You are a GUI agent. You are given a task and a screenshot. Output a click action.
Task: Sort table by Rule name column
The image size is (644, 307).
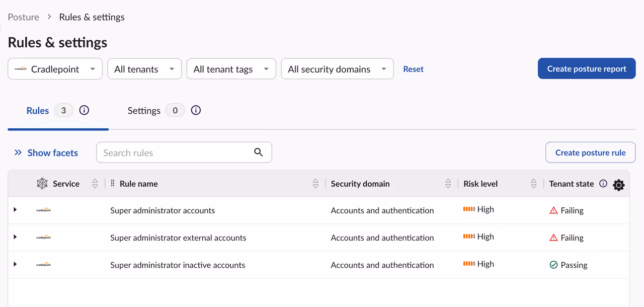[x=315, y=184]
